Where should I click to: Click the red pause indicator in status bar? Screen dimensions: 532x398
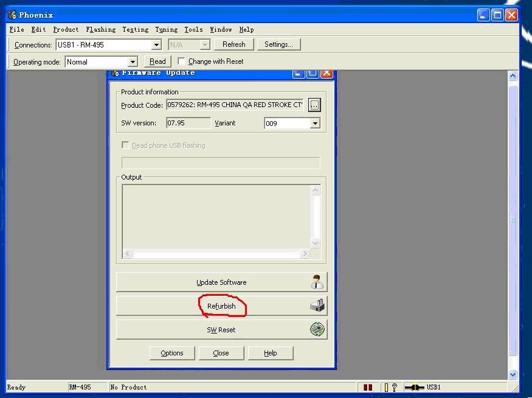368,387
